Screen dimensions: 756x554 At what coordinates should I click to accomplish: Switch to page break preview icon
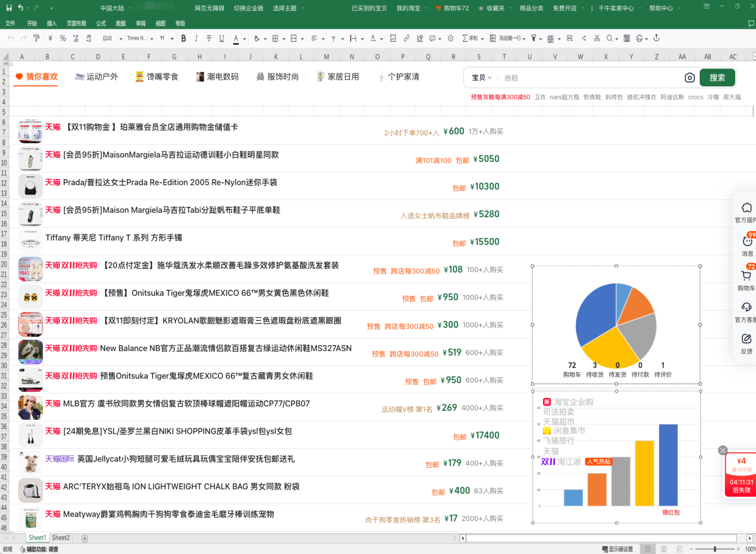point(679,549)
